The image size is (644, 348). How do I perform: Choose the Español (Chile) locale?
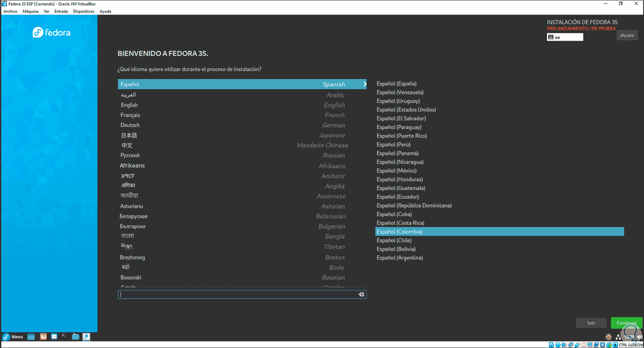pyautogui.click(x=500, y=240)
